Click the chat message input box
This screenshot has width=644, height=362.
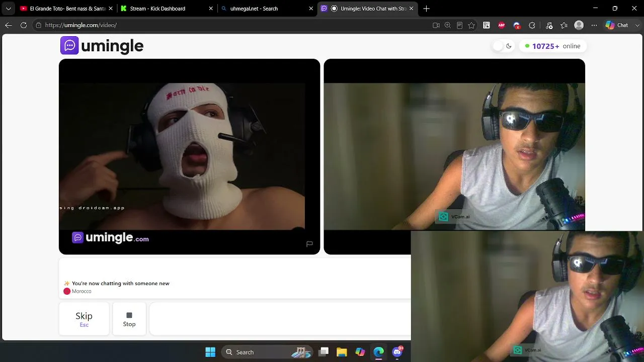tap(280, 319)
